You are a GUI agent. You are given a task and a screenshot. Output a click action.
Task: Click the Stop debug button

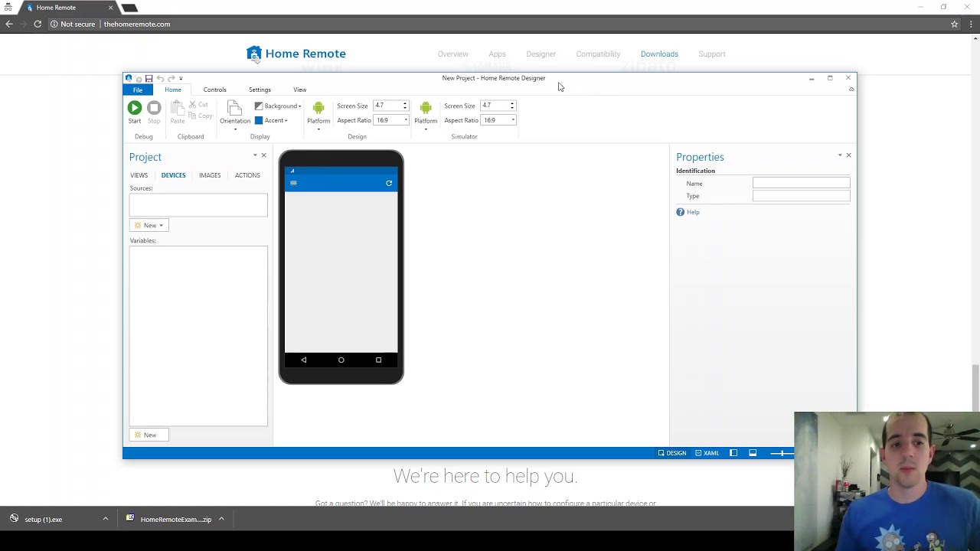tap(154, 112)
